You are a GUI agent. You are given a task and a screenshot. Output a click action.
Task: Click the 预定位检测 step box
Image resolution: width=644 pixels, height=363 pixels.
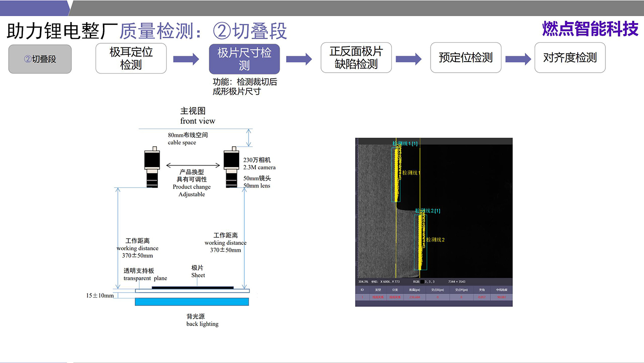[x=466, y=58]
